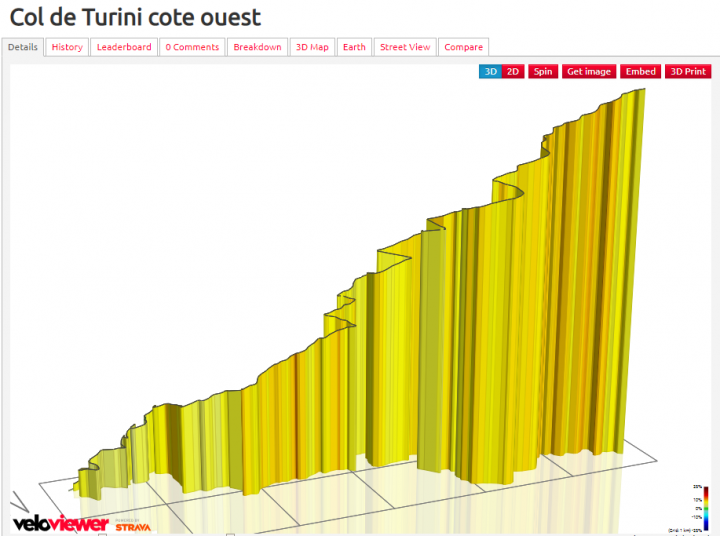Click the Embed button

click(641, 72)
